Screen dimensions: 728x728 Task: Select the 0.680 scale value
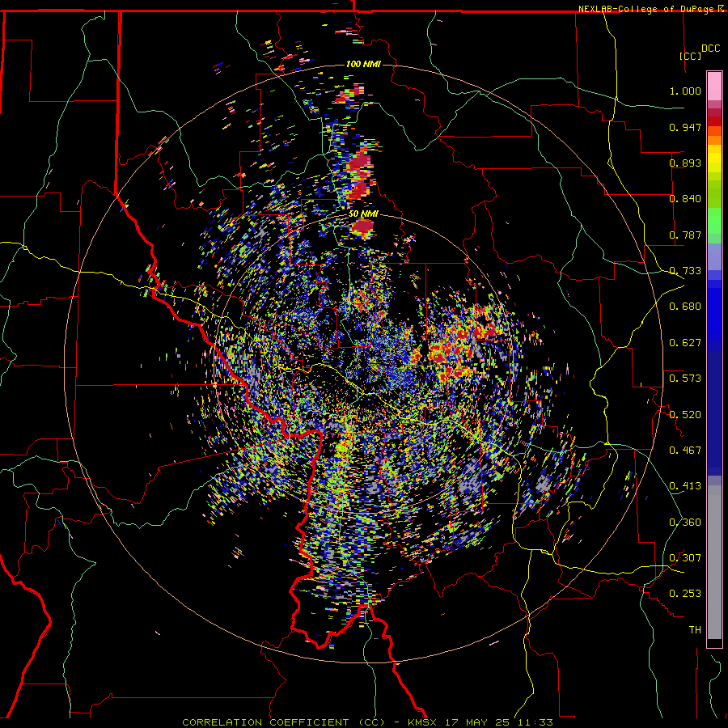pyautogui.click(x=685, y=307)
